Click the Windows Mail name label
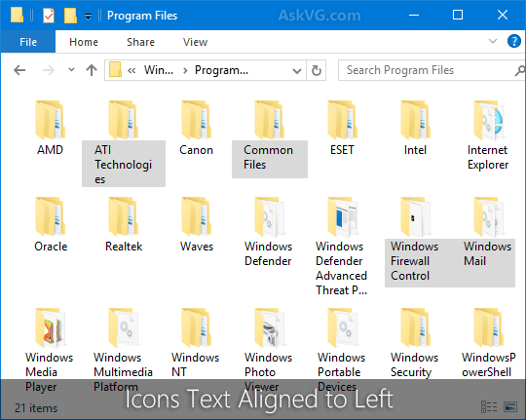Image resolution: width=526 pixels, height=420 pixels. tap(487, 253)
